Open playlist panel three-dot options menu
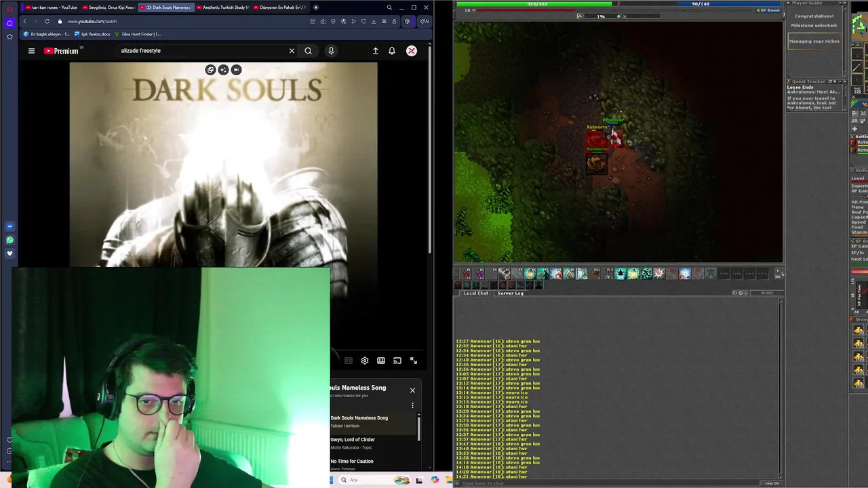 coord(412,405)
